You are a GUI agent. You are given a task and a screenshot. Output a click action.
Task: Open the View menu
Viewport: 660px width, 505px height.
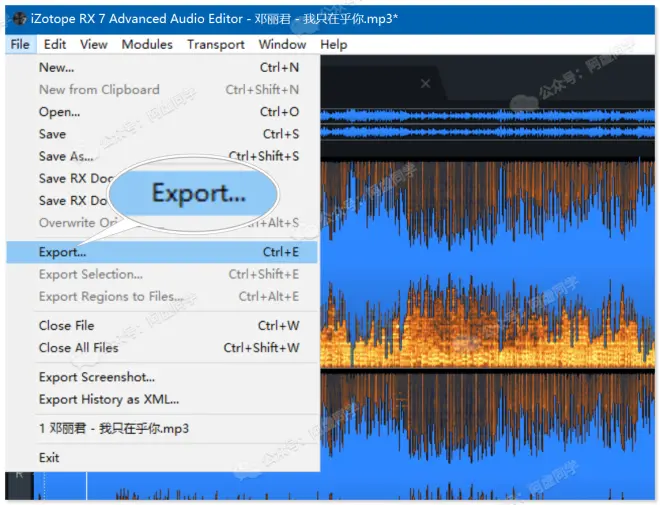94,44
